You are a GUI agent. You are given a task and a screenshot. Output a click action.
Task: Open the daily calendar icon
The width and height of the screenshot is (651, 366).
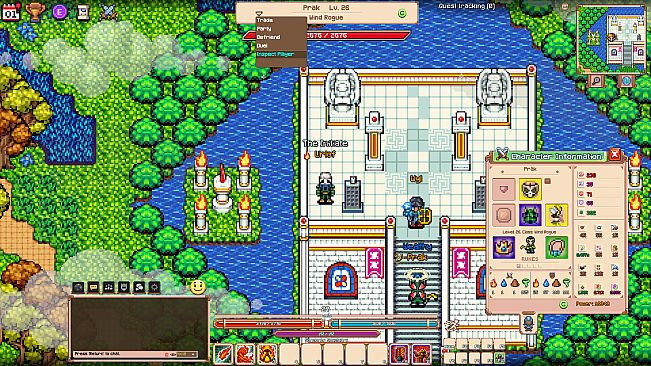click(10, 12)
